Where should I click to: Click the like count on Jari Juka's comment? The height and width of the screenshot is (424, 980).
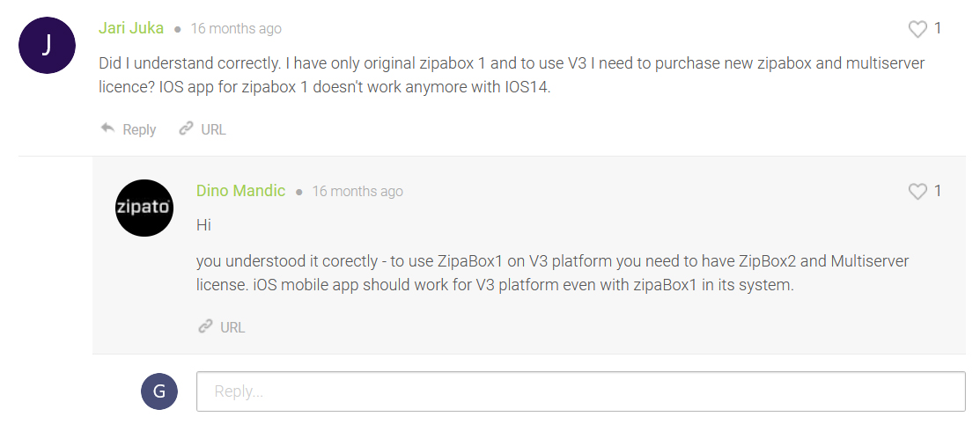click(x=938, y=29)
